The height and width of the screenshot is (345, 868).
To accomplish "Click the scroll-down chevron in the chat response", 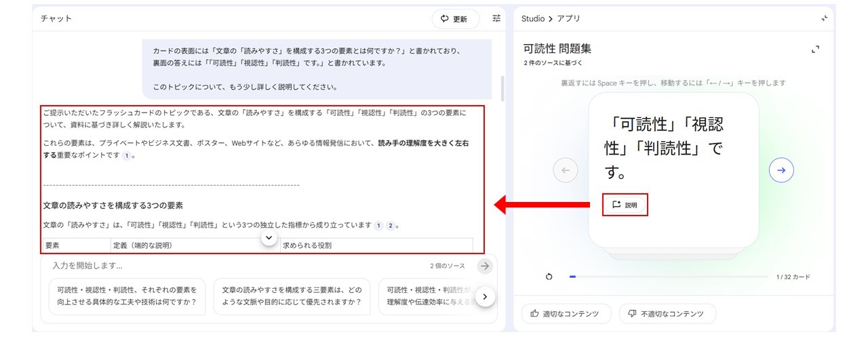I will [x=269, y=238].
